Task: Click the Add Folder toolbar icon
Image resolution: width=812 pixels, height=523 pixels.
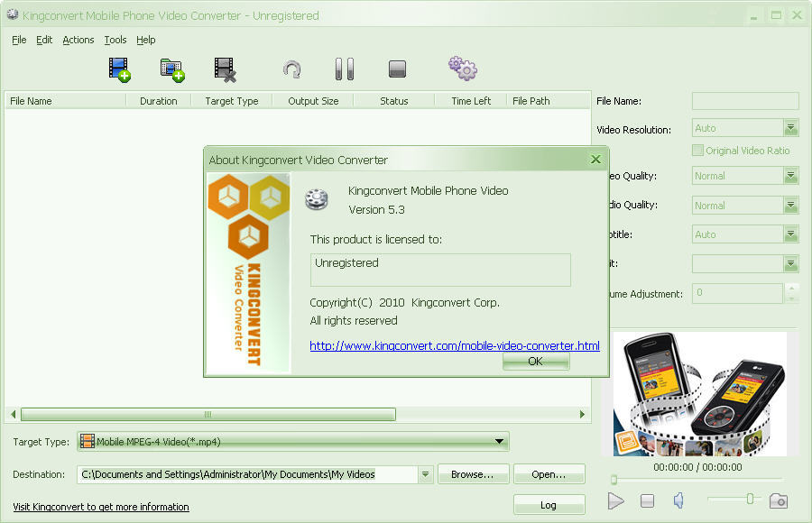Action: click(x=172, y=70)
